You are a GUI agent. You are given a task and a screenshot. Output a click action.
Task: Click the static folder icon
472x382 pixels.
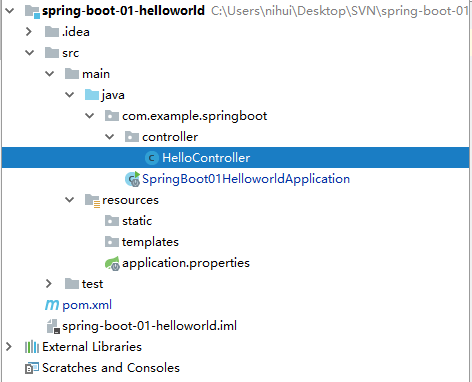(x=112, y=221)
